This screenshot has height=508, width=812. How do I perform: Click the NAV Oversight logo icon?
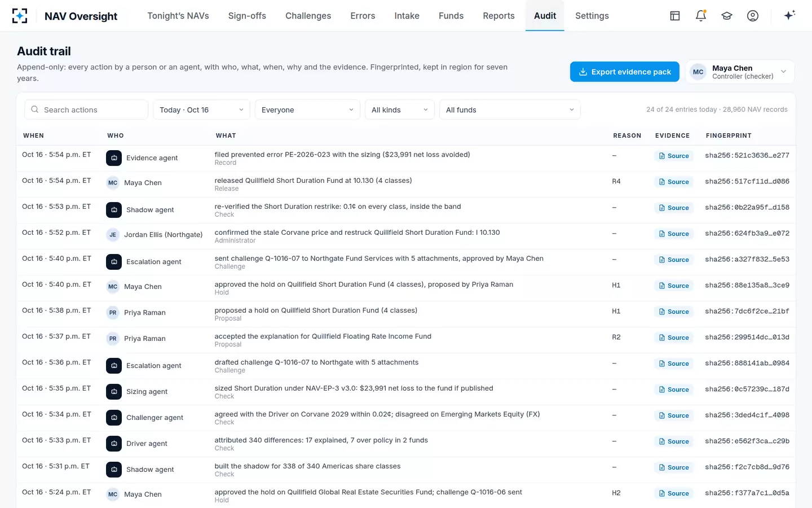click(x=20, y=16)
